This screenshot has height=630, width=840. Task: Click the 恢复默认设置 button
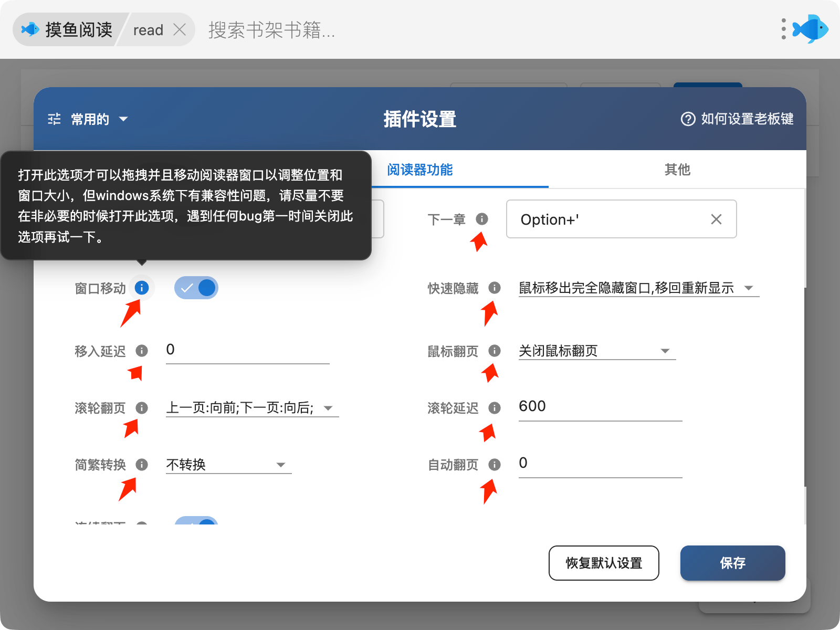click(604, 563)
